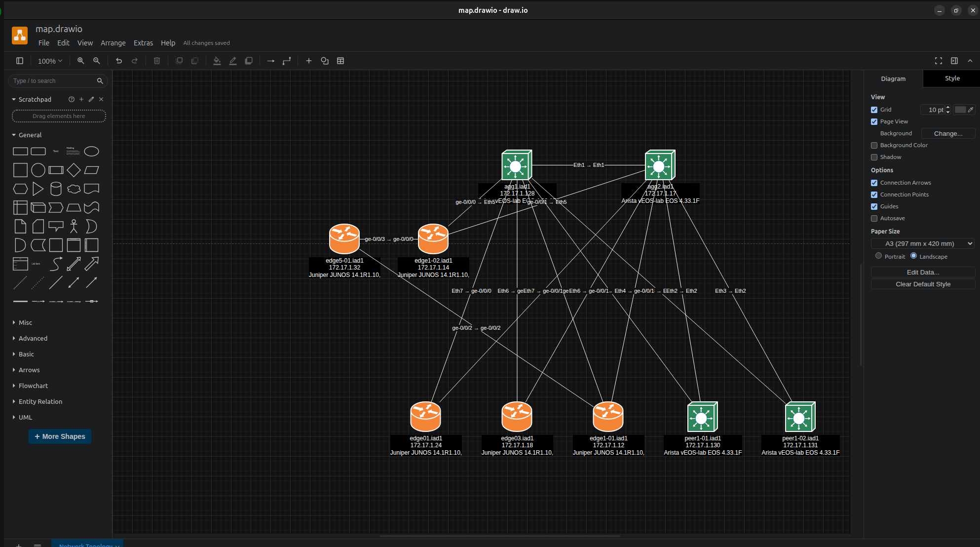Click Change... to set background
This screenshot has height=547, width=980.
point(947,133)
